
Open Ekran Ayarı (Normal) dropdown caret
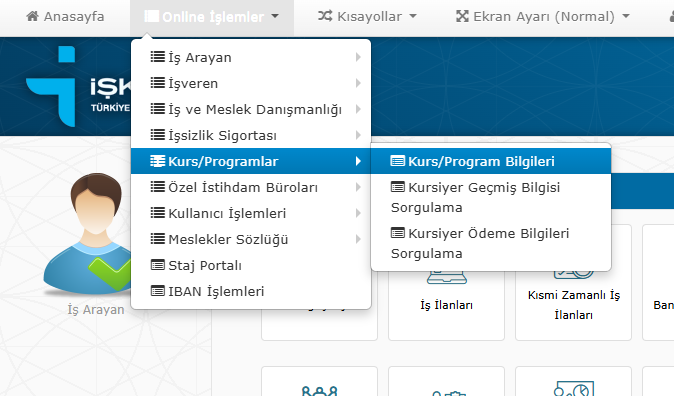[626, 16]
